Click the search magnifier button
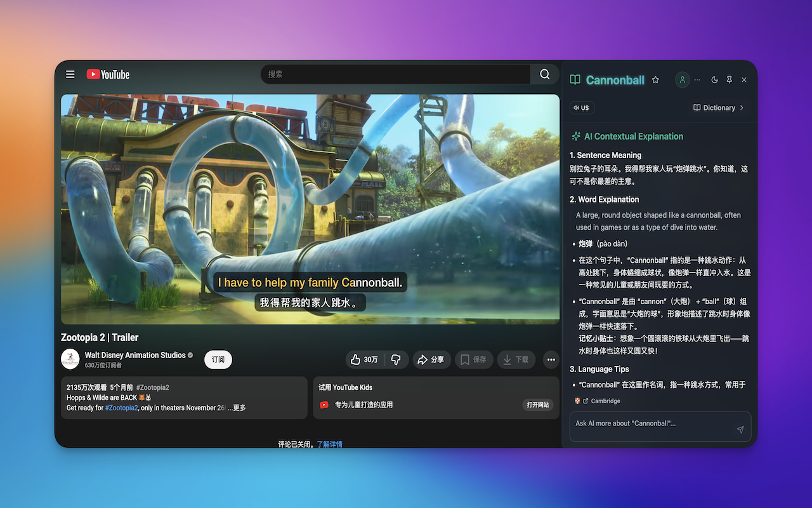 (545, 74)
